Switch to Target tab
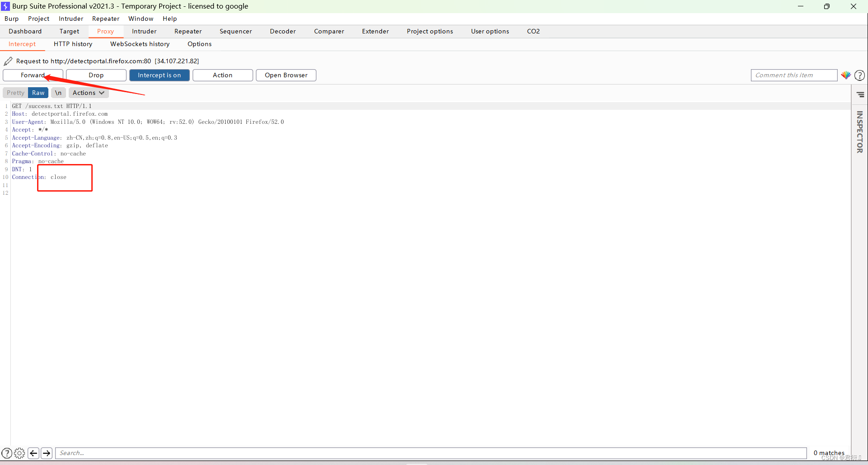This screenshot has height=465, width=868. pos(69,31)
